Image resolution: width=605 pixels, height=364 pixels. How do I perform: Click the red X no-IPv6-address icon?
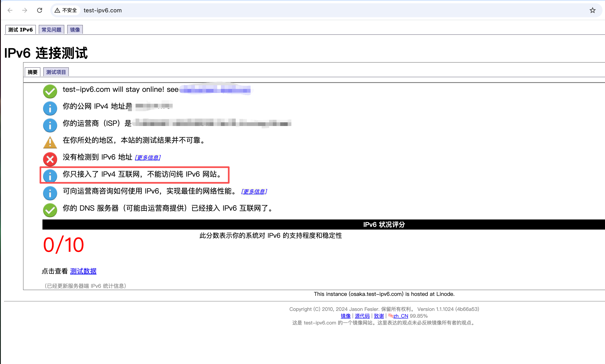click(50, 159)
